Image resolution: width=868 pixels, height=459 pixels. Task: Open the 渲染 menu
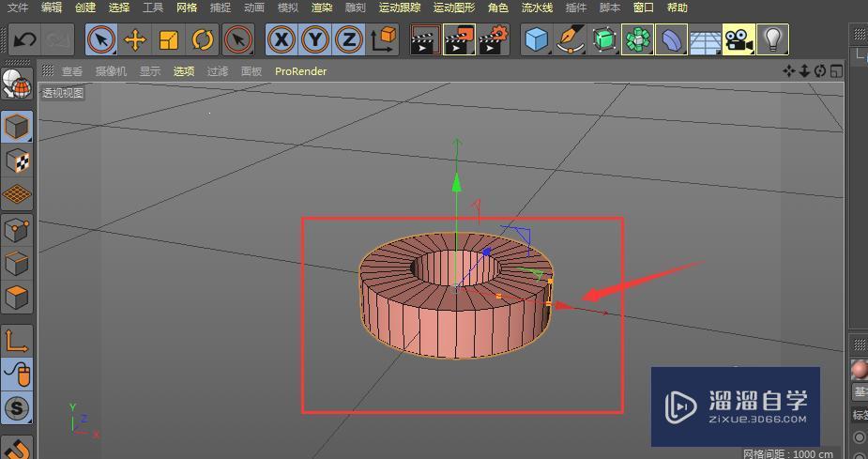(322, 8)
